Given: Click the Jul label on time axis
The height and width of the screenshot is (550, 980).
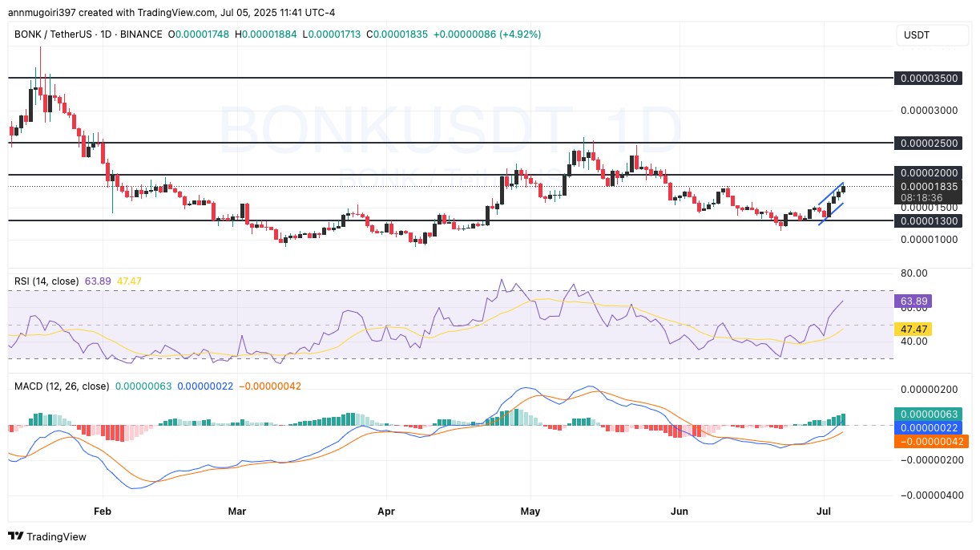Looking at the screenshot, I should (823, 510).
